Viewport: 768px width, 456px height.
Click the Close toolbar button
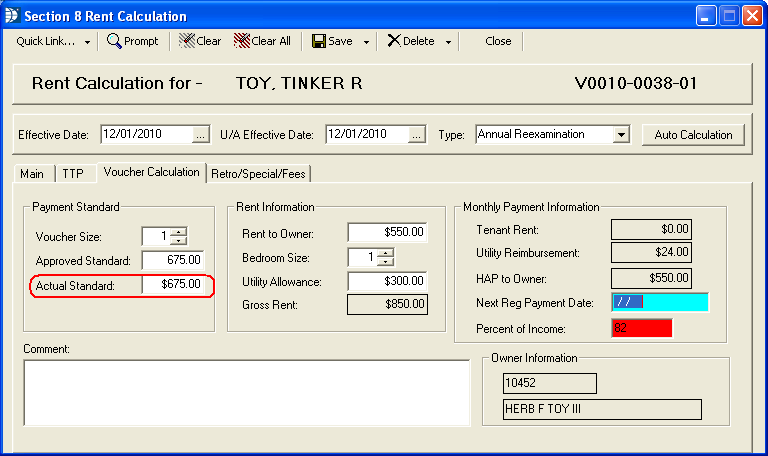(498, 42)
